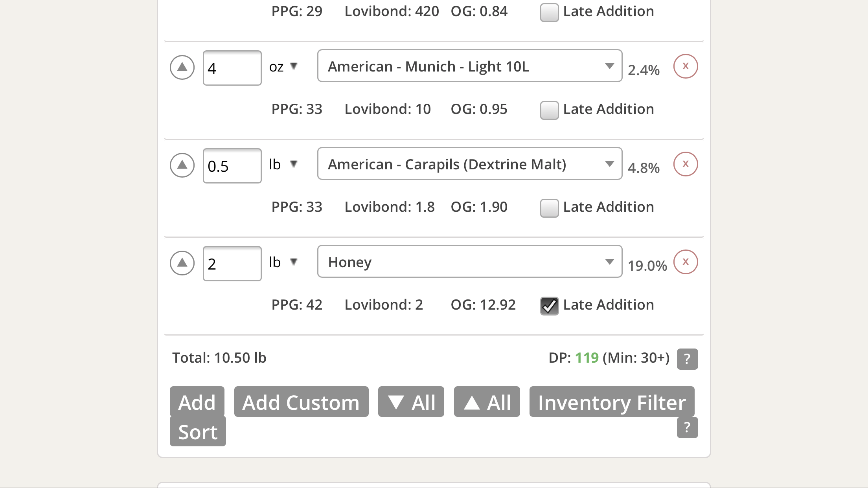Click the Add fermentable button
Image resolution: width=868 pixels, height=488 pixels.
tap(197, 402)
